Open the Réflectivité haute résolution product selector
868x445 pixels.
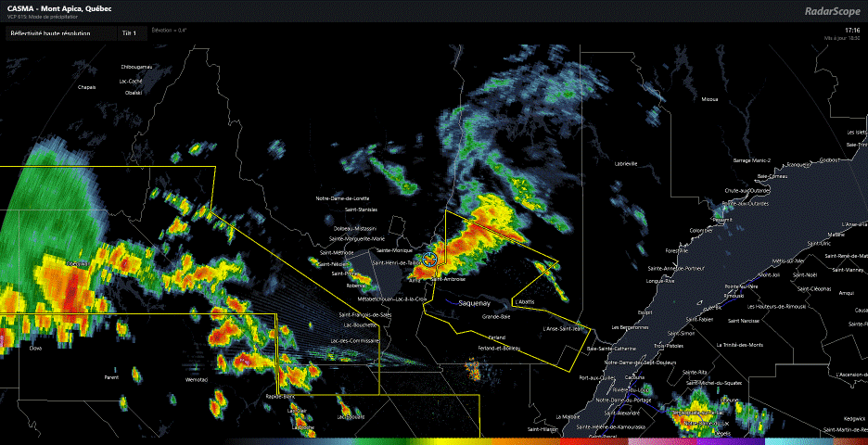tap(51, 33)
